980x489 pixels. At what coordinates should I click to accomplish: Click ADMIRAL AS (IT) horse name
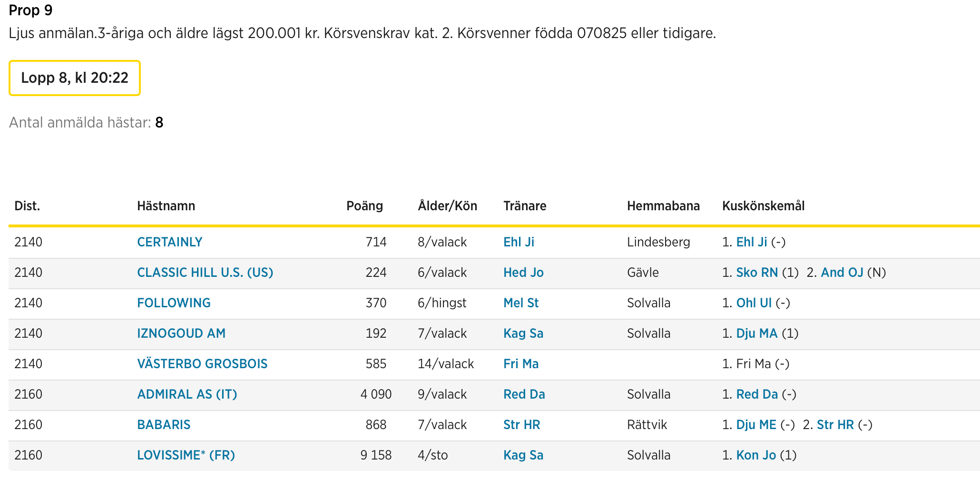point(187,394)
